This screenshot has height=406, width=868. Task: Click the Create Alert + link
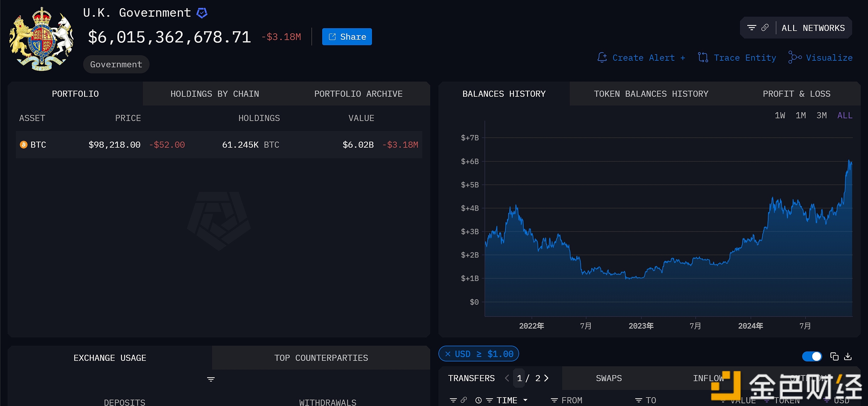pos(648,58)
